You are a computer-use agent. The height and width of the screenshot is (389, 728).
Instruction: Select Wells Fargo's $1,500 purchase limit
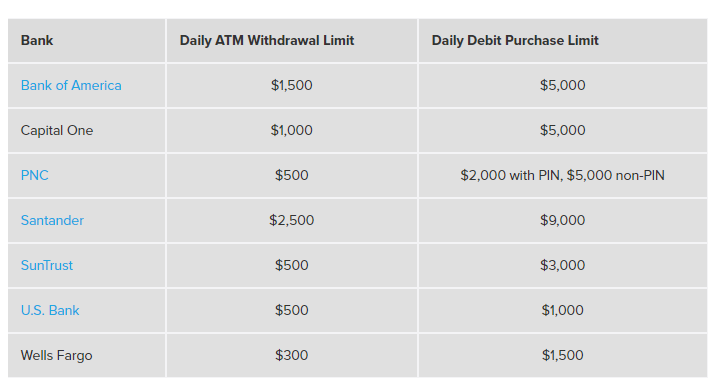point(562,356)
